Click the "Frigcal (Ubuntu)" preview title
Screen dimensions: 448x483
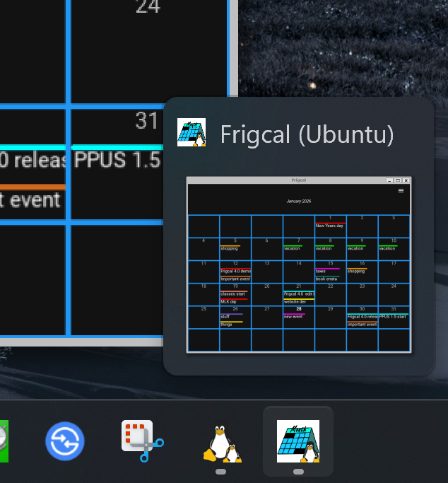pyautogui.click(x=307, y=134)
